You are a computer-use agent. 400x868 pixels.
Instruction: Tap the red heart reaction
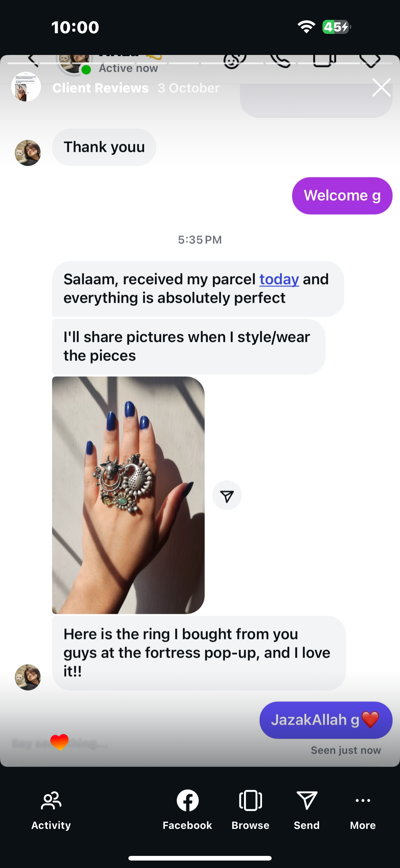pyautogui.click(x=60, y=742)
